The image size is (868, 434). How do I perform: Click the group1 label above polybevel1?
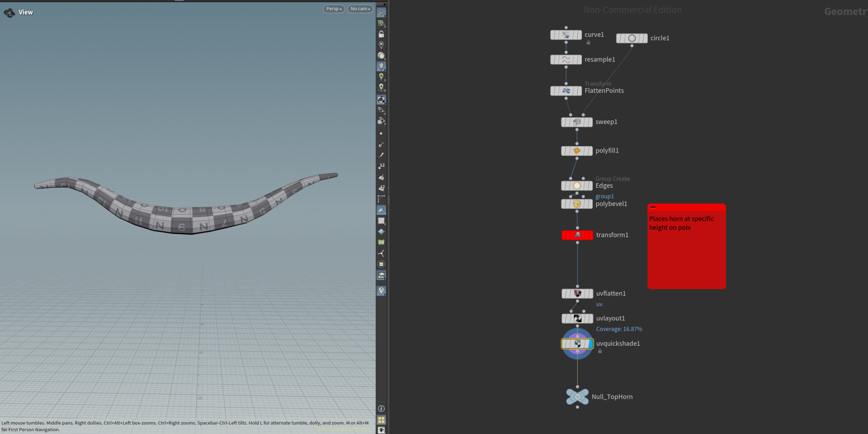(x=604, y=196)
